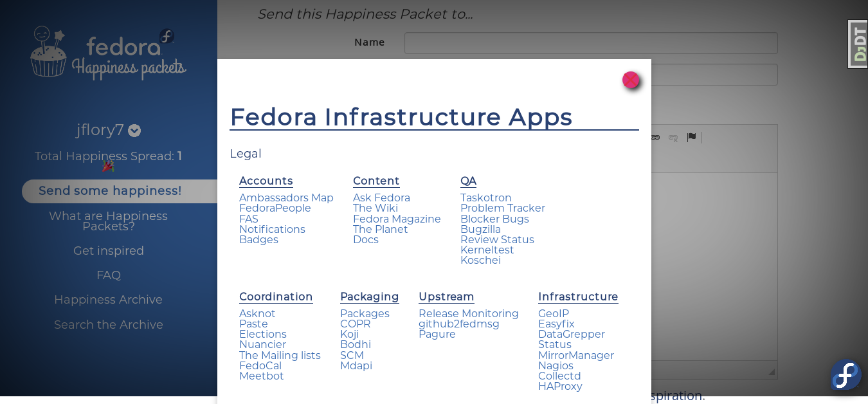Go to Get inspired page
The image size is (868, 404).
pyautogui.click(x=109, y=251)
